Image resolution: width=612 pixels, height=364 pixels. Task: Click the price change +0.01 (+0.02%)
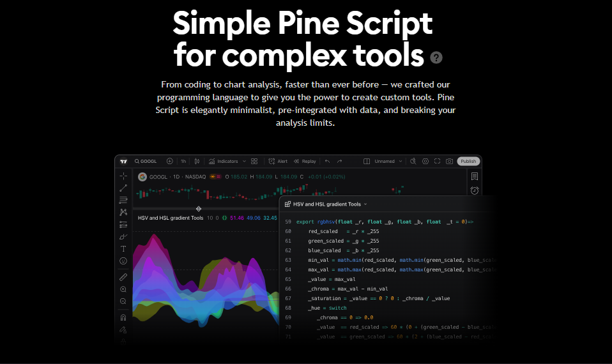pos(326,177)
